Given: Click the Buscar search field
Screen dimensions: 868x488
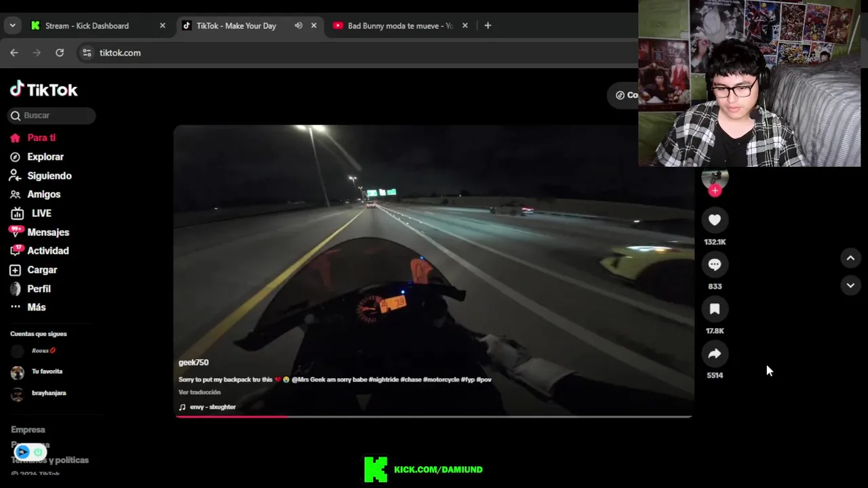Looking at the screenshot, I should (x=52, y=115).
